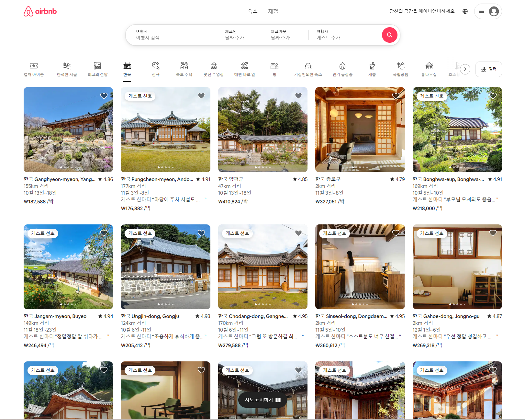
Task: Favorite the Gahoe-dong listing heart
Action: pos(493,233)
